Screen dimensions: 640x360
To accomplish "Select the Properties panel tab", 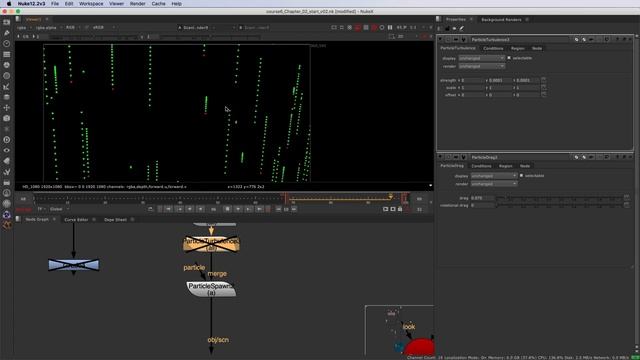I will [456, 20].
